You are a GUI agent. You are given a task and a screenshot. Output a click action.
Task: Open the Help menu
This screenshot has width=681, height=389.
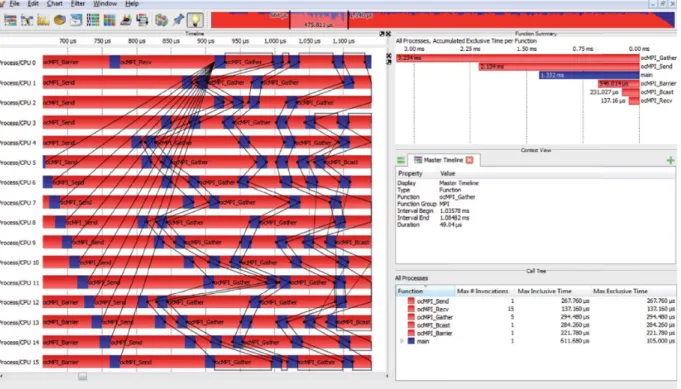point(132,3)
